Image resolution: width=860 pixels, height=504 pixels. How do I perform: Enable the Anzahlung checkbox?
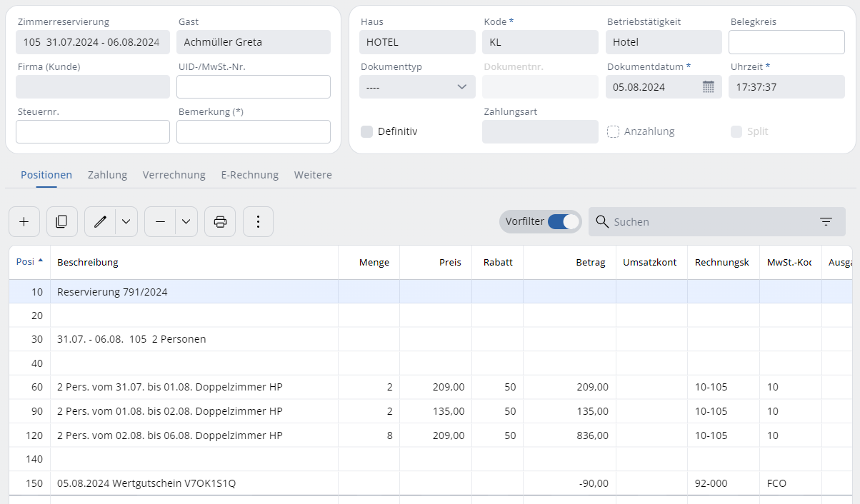pyautogui.click(x=613, y=131)
